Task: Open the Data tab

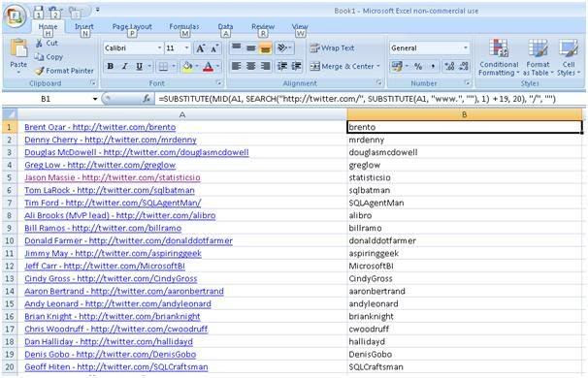Action: (225, 27)
